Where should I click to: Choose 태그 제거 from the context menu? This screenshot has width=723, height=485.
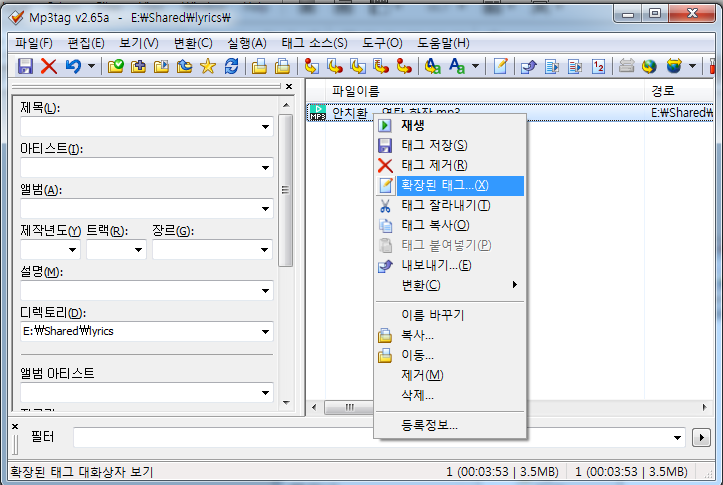tap(434, 165)
